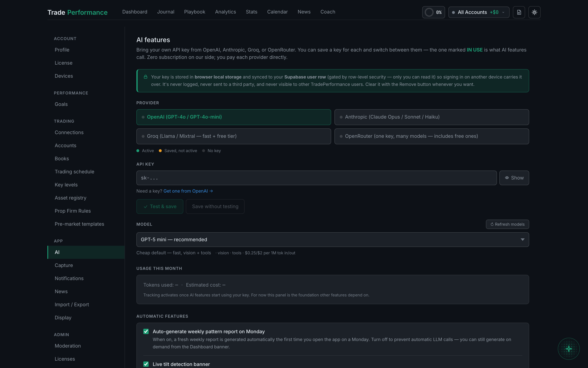Image resolution: width=588 pixels, height=368 pixels.
Task: Open Profile settings in sidebar
Action: point(86,50)
